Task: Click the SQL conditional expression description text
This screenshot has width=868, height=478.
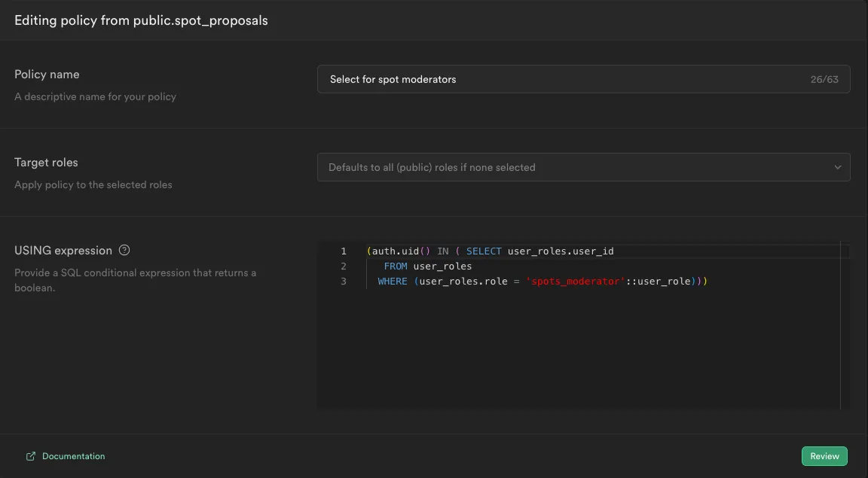Action: tap(135, 280)
